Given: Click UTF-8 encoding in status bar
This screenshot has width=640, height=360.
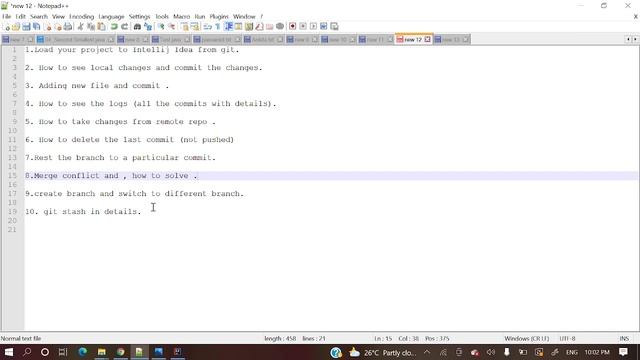Looking at the screenshot, I should point(567,338).
